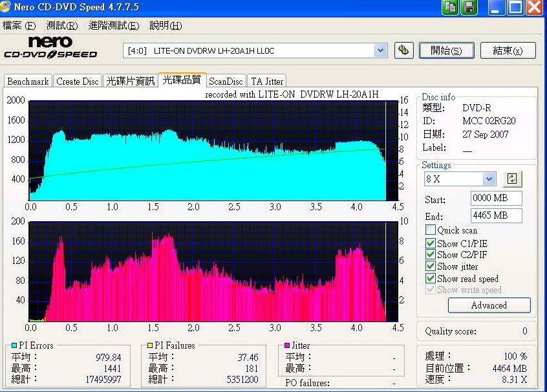Click the disc ID text "MCC 02RG20"
The image size is (547, 392).
pos(489,121)
